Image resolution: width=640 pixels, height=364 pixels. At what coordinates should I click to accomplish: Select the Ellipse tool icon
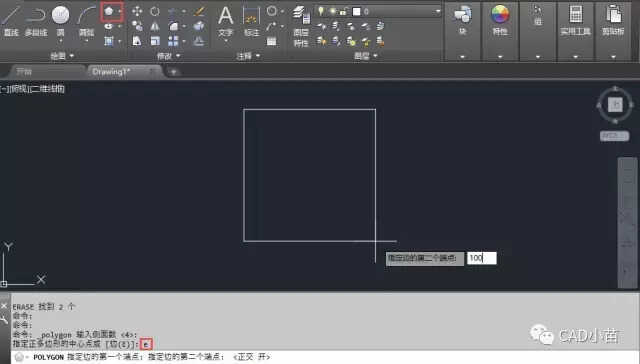(x=108, y=27)
